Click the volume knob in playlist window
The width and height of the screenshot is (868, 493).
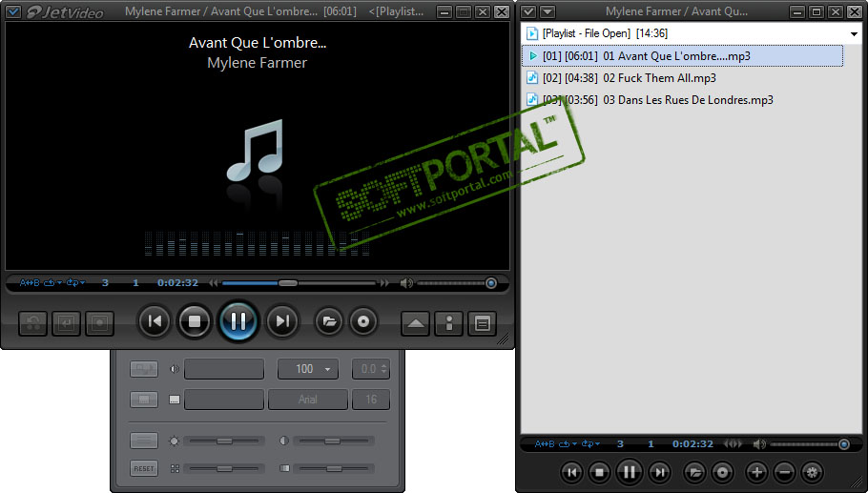pos(844,443)
